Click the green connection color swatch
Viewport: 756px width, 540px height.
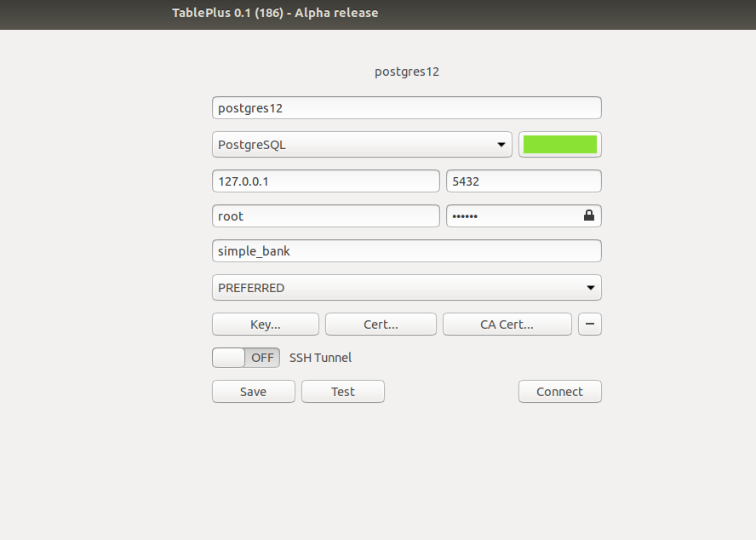pyautogui.click(x=559, y=144)
